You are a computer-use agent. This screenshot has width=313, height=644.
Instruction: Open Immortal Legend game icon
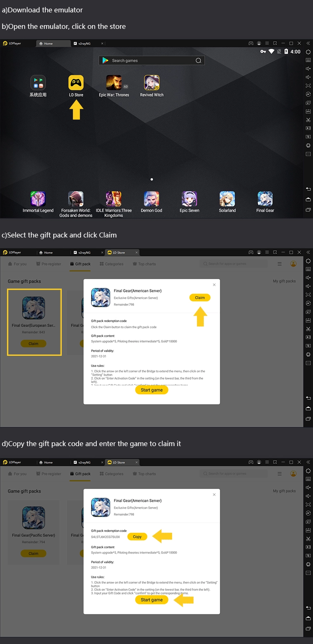[x=38, y=199]
